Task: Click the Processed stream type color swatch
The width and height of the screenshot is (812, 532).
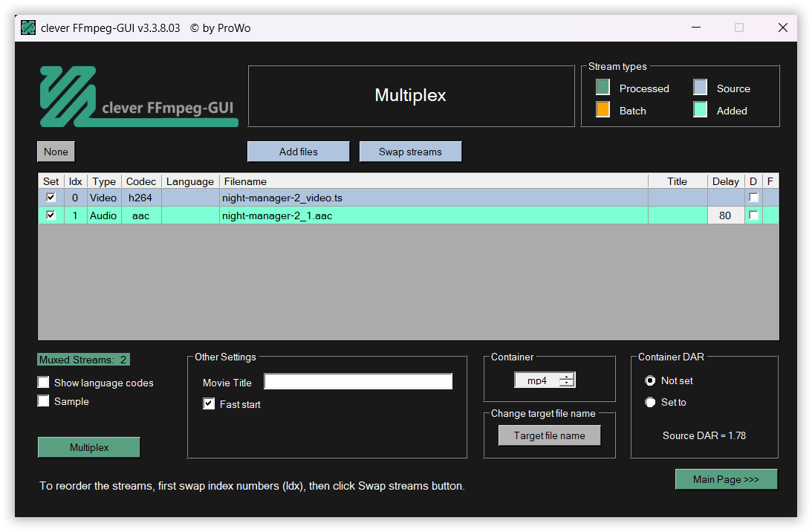Action: pos(602,88)
